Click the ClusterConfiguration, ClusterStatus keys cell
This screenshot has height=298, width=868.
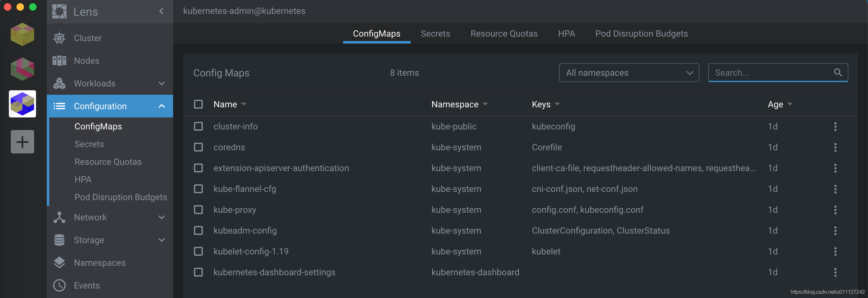click(x=600, y=231)
